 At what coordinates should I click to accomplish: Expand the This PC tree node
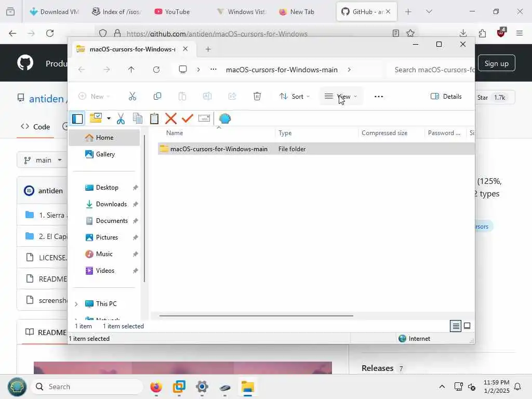pos(76,304)
